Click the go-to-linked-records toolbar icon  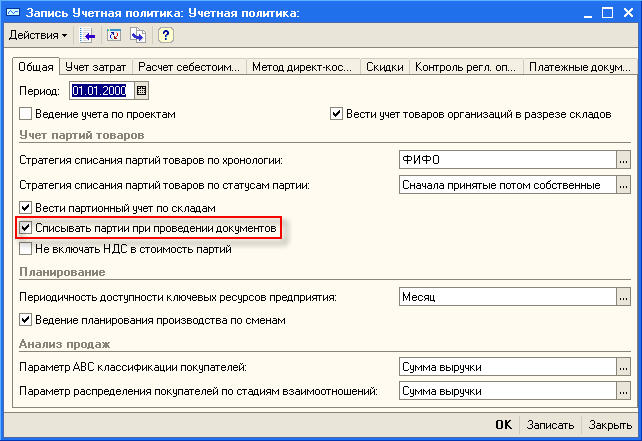click(x=138, y=35)
